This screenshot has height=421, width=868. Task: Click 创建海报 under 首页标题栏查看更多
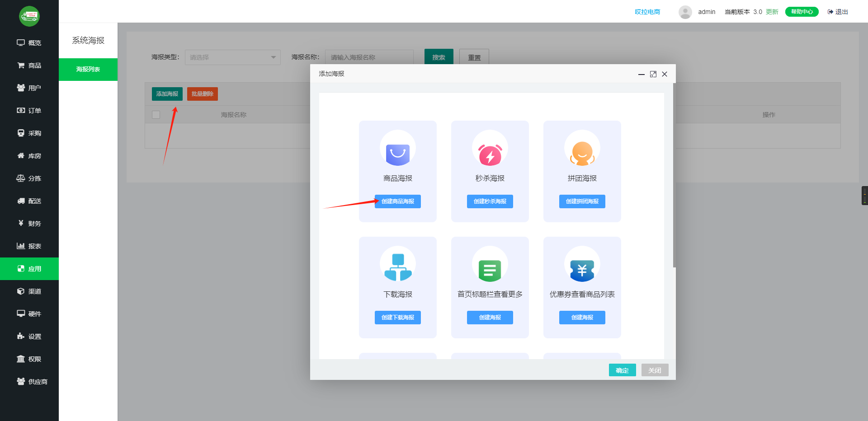(490, 318)
